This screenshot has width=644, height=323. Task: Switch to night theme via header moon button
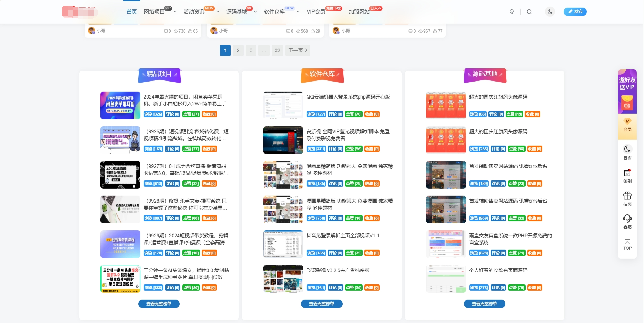click(x=550, y=11)
